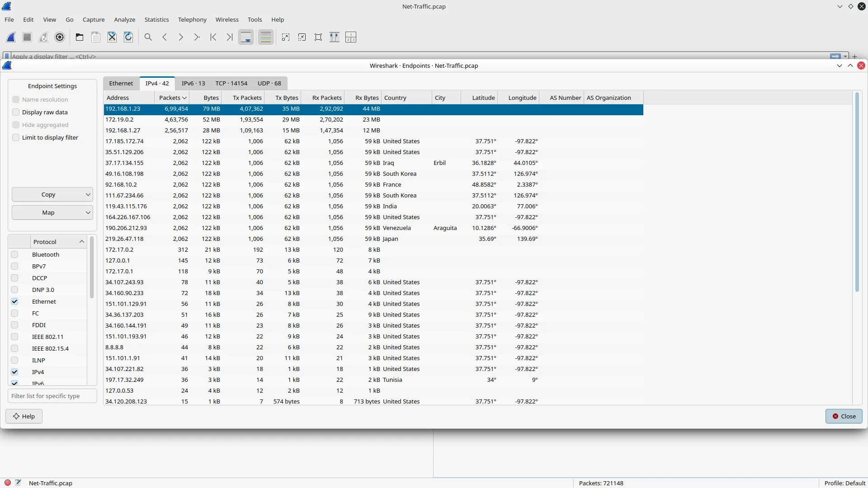Click expert information red circle in status bar
Screen dimensions: 868x488
click(8, 483)
